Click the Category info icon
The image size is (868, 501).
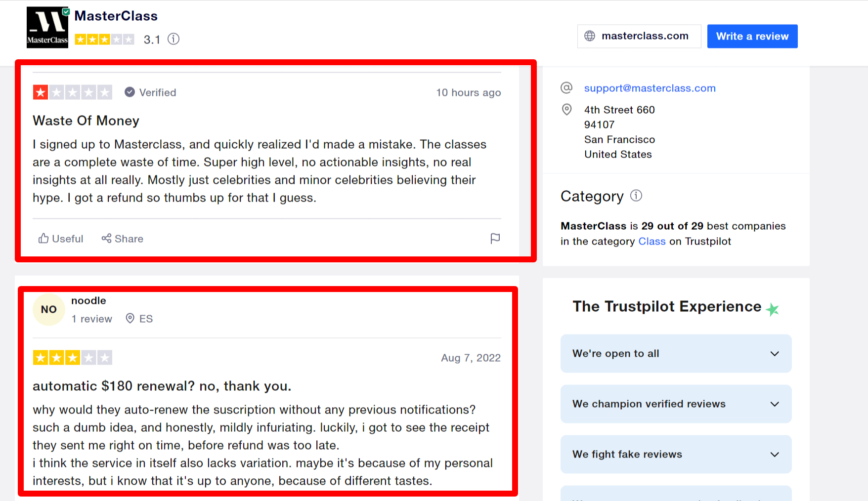tap(636, 196)
